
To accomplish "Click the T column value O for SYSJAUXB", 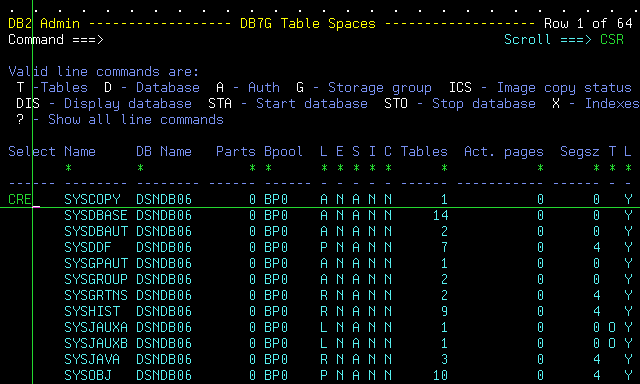I will pyautogui.click(x=612, y=343).
